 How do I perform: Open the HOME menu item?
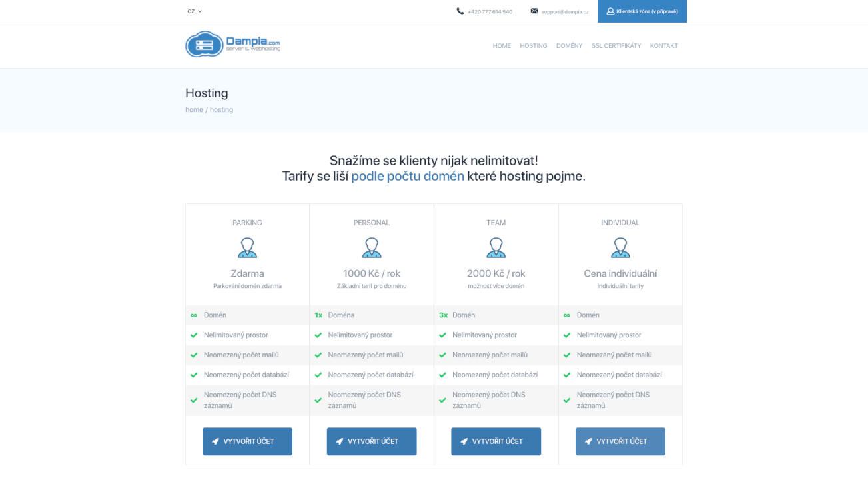[x=502, y=46]
